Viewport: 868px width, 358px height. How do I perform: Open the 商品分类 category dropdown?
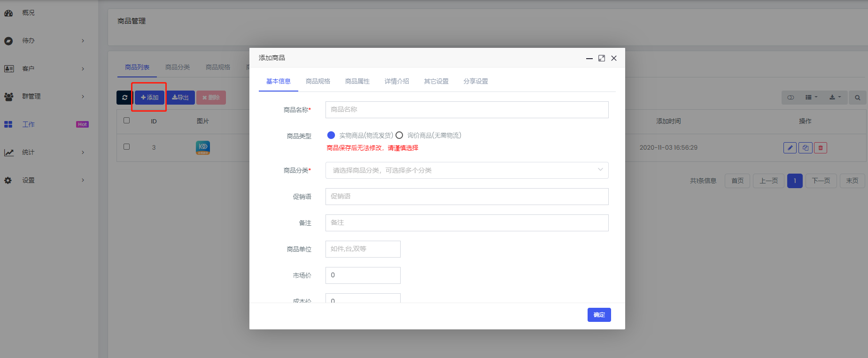tap(466, 170)
